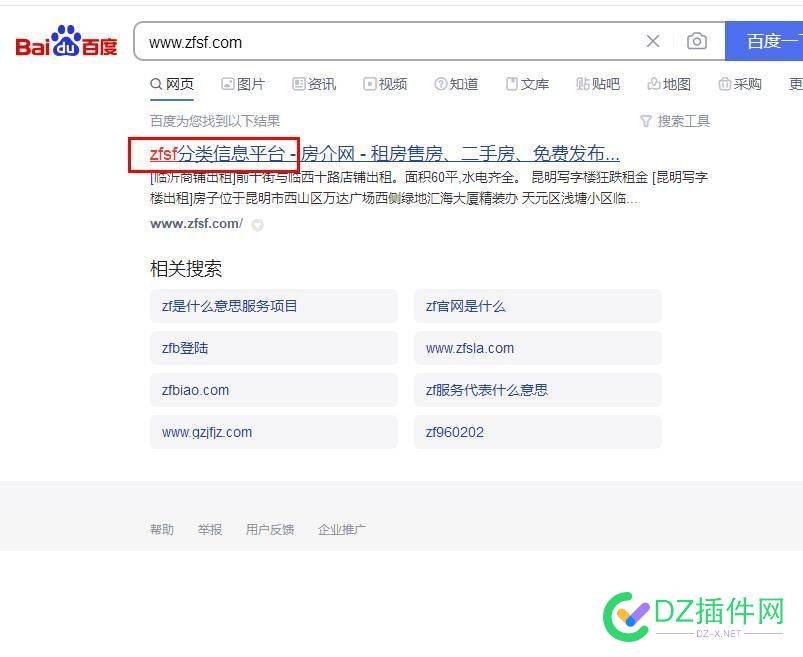Switch to the 图片 tab

coord(243,83)
